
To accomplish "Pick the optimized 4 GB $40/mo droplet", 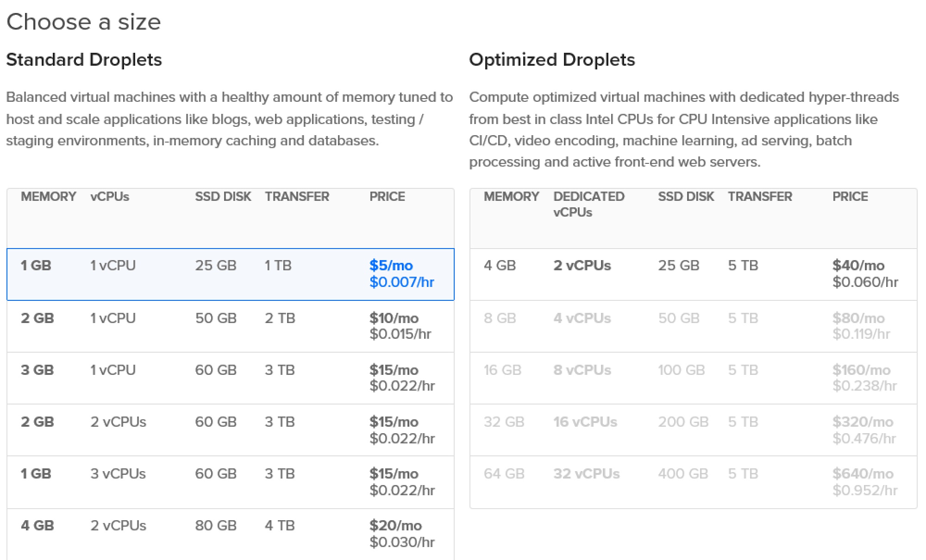I will pos(693,274).
